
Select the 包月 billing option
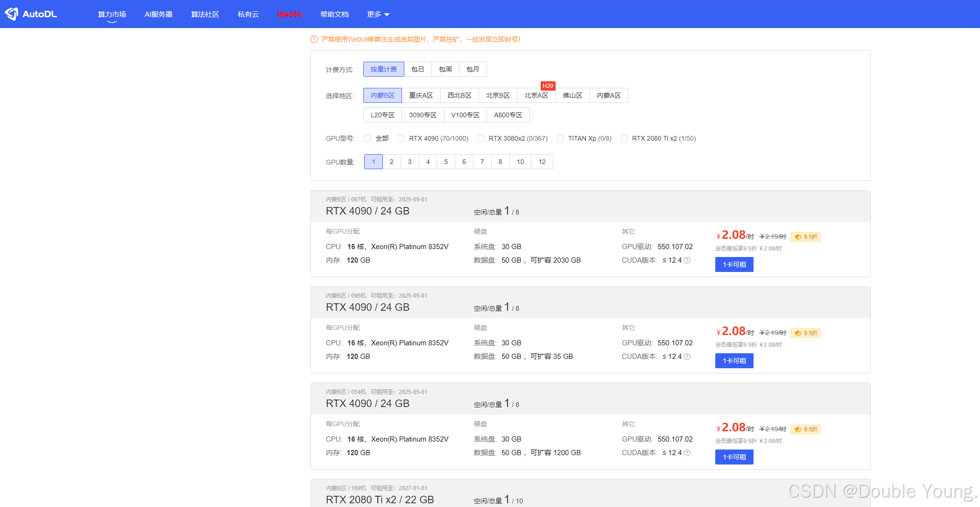(x=472, y=69)
